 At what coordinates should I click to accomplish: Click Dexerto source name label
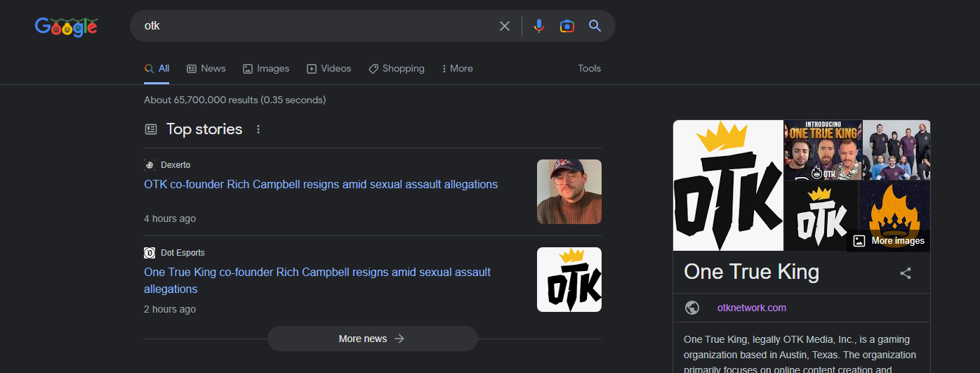[176, 165]
